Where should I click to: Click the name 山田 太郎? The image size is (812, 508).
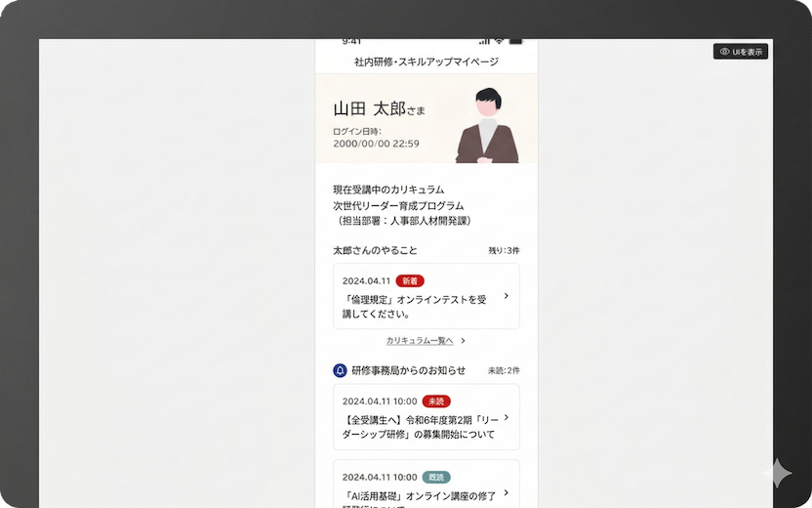coord(369,108)
